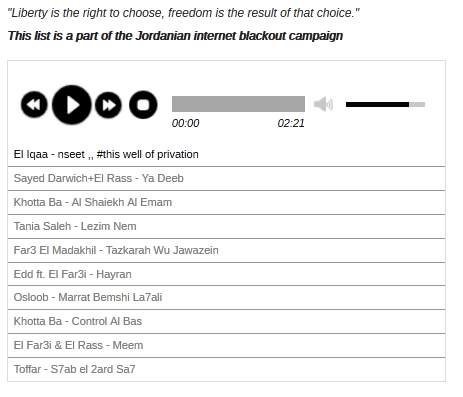Viewport: 463px width, 397px height.
Task: Select Khotta Ba - Al Shaiekh Al Emam
Action: [226, 202]
